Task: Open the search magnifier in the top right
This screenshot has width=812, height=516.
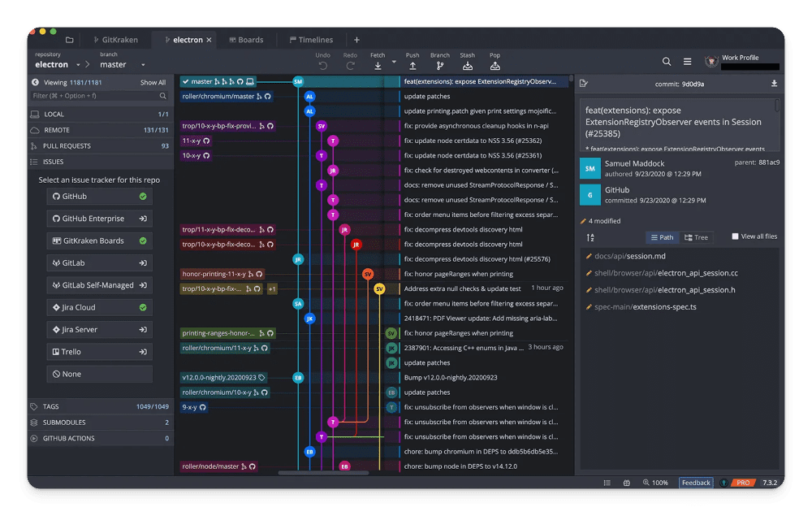Action: (x=667, y=61)
